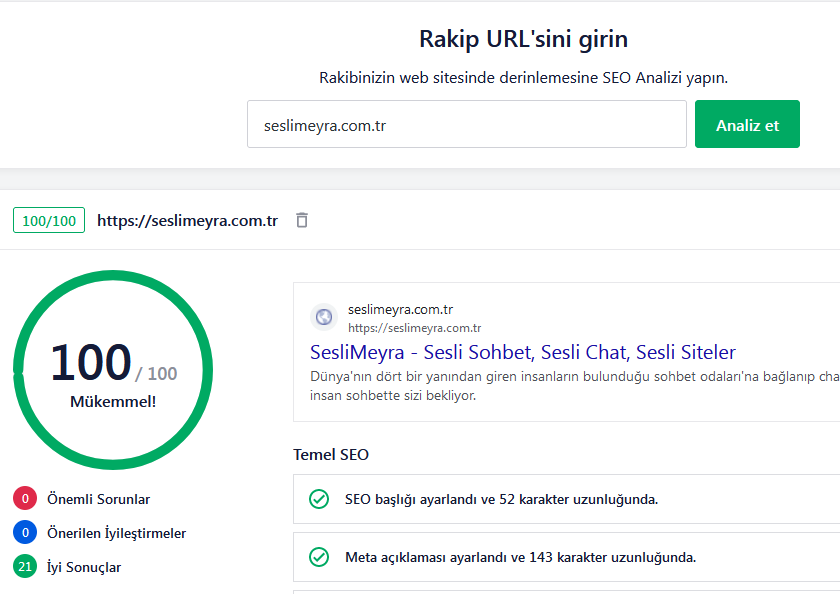Click the red 0 badge for Önemli Sorunlar

pyautogui.click(x=25, y=499)
